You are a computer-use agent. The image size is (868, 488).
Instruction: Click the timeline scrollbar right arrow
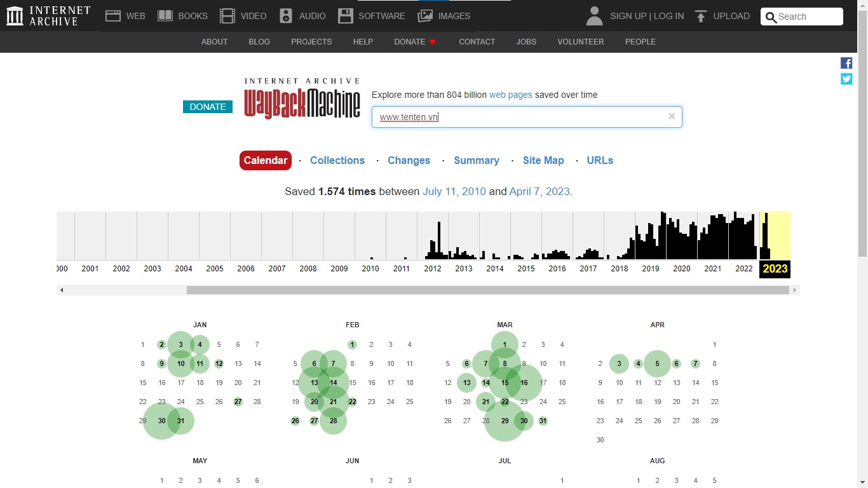tap(794, 290)
